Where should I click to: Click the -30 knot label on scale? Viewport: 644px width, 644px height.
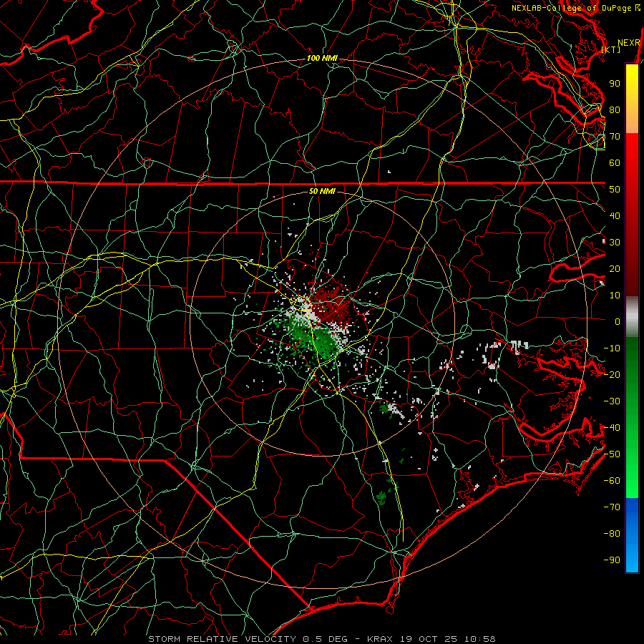tap(612, 401)
